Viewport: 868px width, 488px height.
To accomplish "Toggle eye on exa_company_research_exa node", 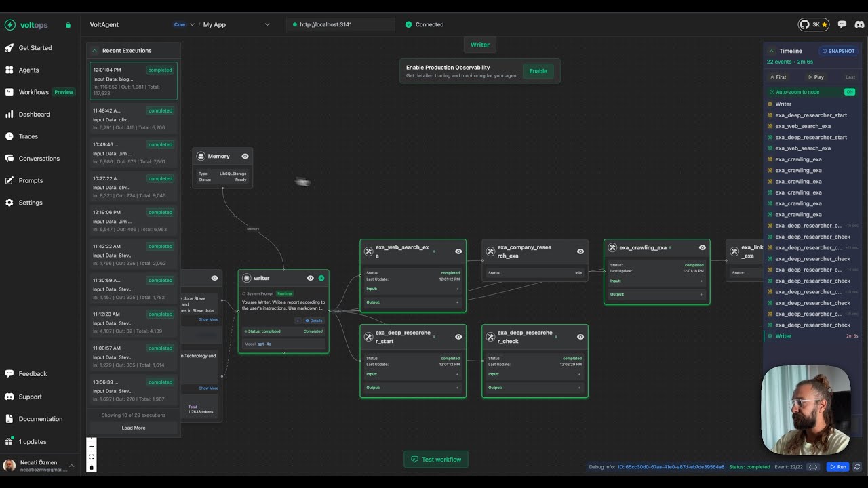I will coord(580,251).
